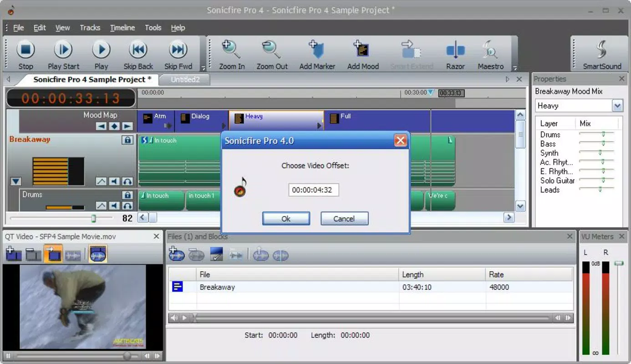Expand the transport toolbar overflow arrow
Image resolution: width=631 pixels, height=364 pixels.
coord(204,68)
